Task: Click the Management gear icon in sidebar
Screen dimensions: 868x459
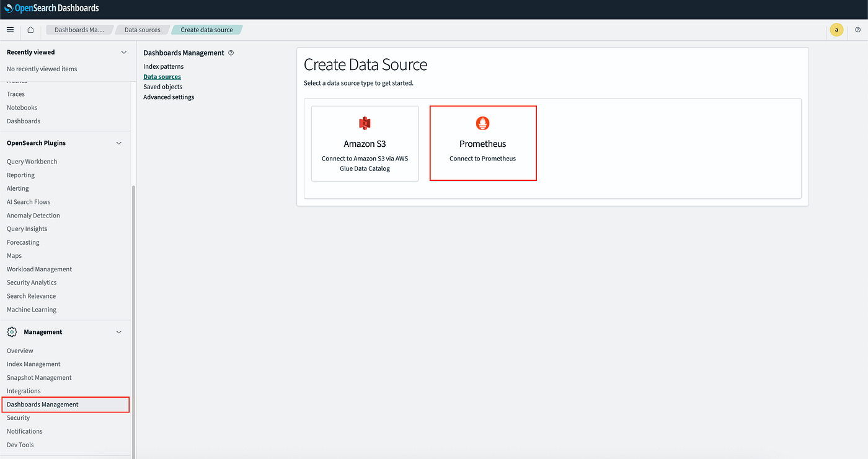Action: 12,332
